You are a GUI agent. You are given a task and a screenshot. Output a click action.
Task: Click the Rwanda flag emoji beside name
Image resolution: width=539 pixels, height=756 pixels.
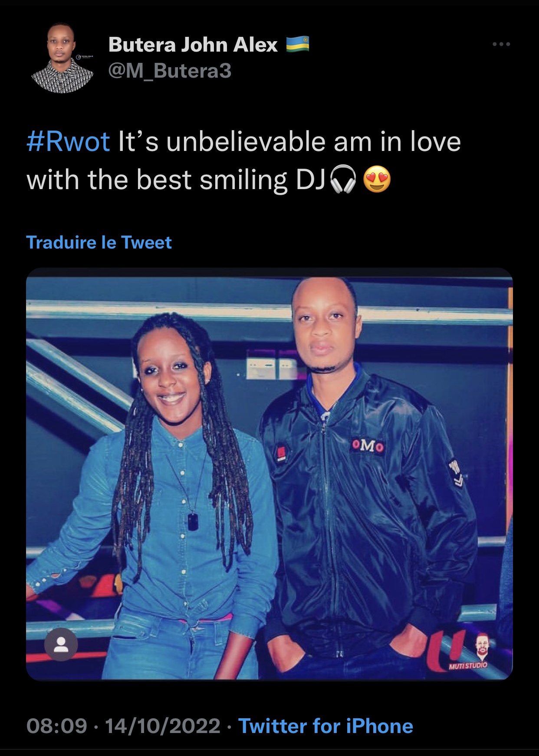pyautogui.click(x=297, y=44)
